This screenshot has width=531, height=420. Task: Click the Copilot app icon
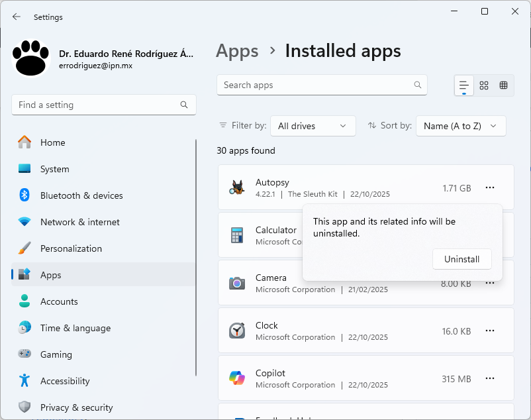pyautogui.click(x=237, y=379)
